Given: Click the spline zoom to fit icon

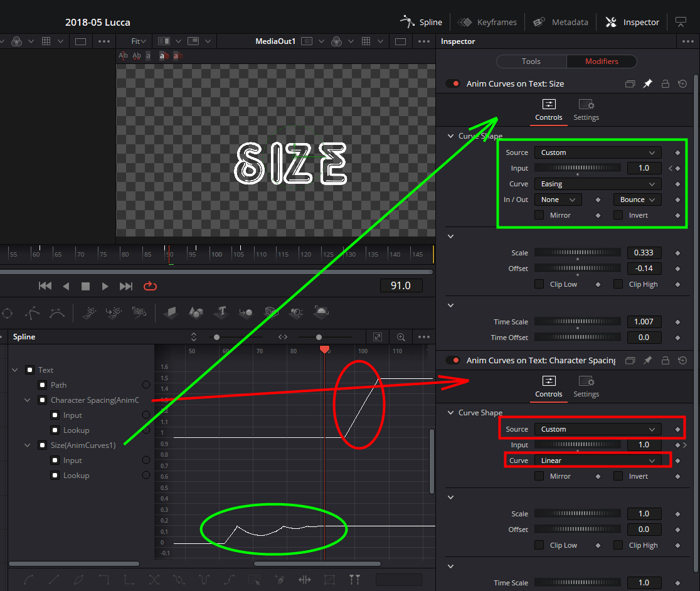Looking at the screenshot, I should [x=378, y=337].
